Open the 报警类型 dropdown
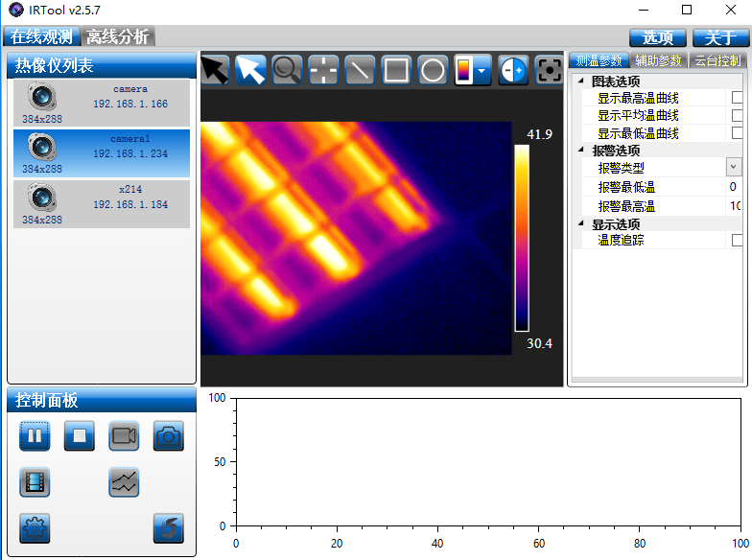Viewport: 752px width, 560px height. (734, 168)
